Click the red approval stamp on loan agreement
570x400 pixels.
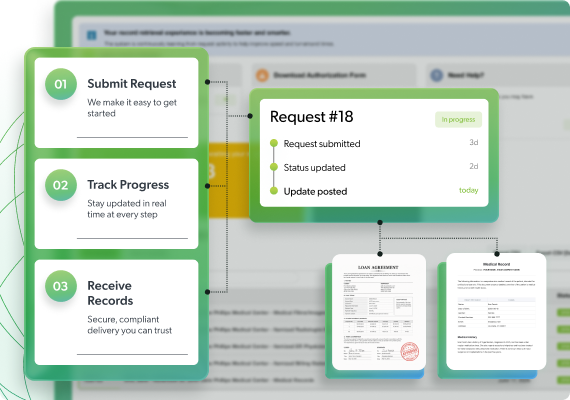coord(410,351)
